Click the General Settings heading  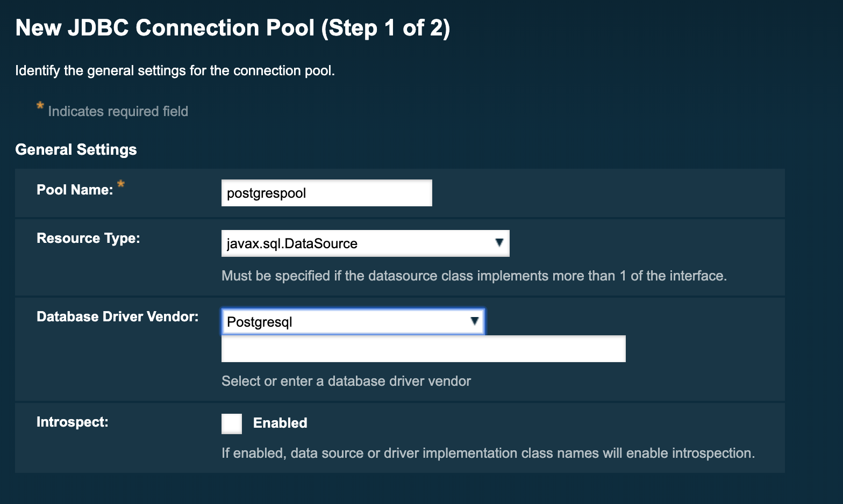[x=76, y=149]
